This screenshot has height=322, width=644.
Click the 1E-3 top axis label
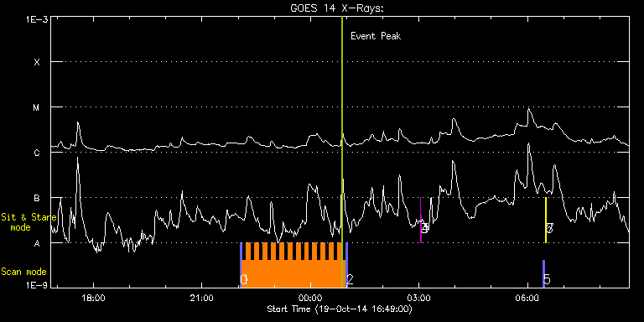coord(37,19)
